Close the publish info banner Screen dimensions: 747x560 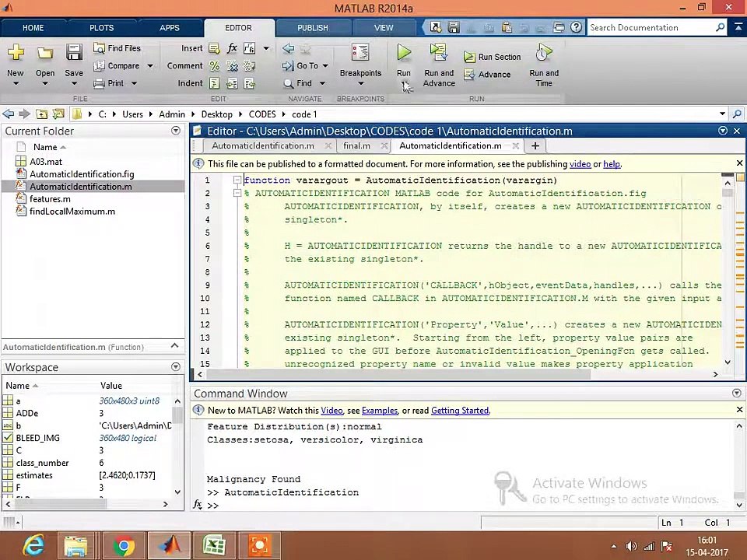pyautogui.click(x=739, y=163)
